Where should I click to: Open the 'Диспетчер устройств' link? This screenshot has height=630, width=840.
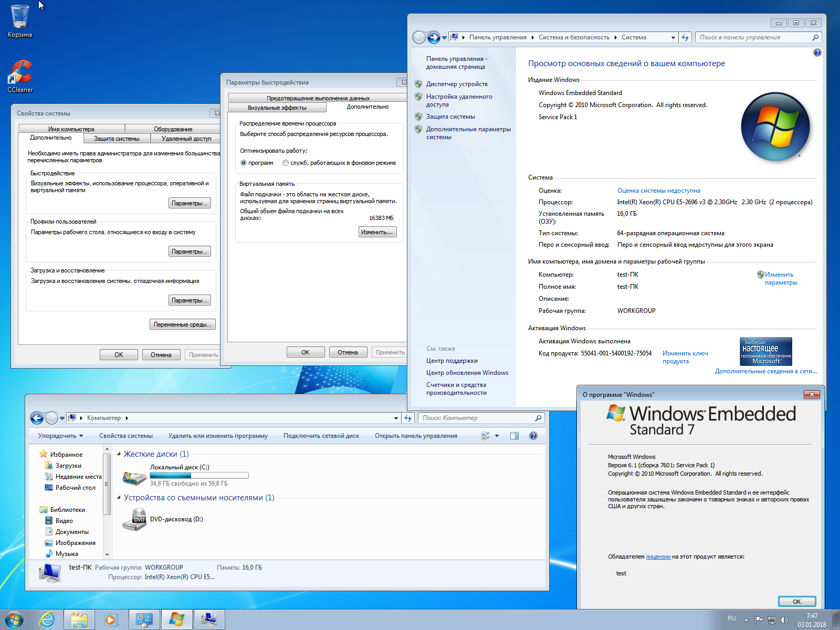[457, 84]
